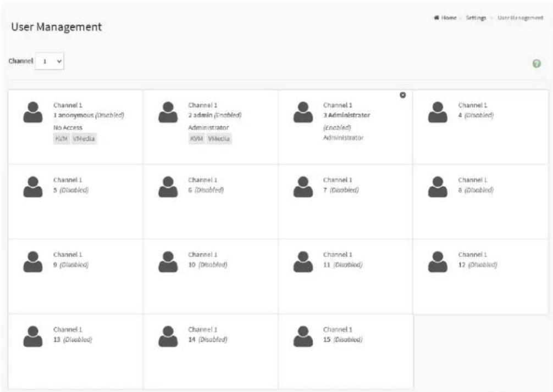Click the home icon in the breadcrumb

pyautogui.click(x=436, y=18)
